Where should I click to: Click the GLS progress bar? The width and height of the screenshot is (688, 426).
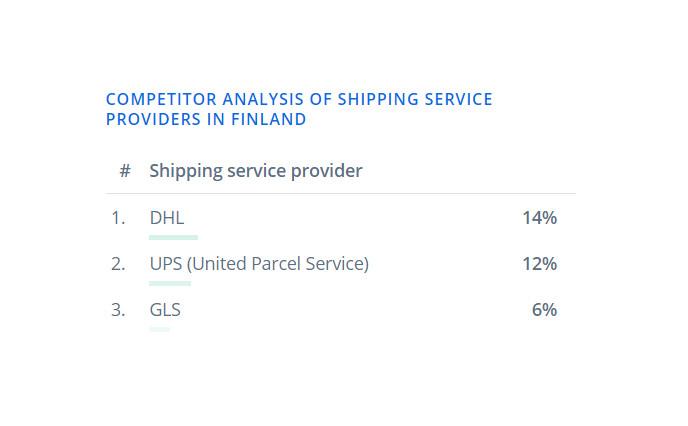tap(159, 329)
